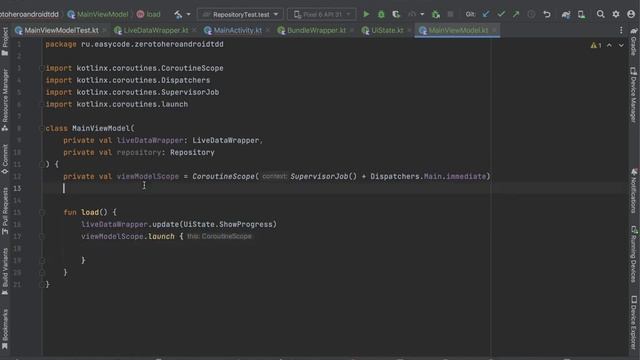
Task: Run with coverage icon
Action: pos(396,14)
